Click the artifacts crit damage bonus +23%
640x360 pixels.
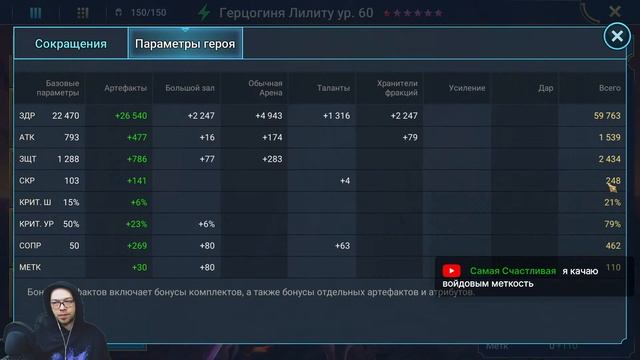tap(136, 224)
